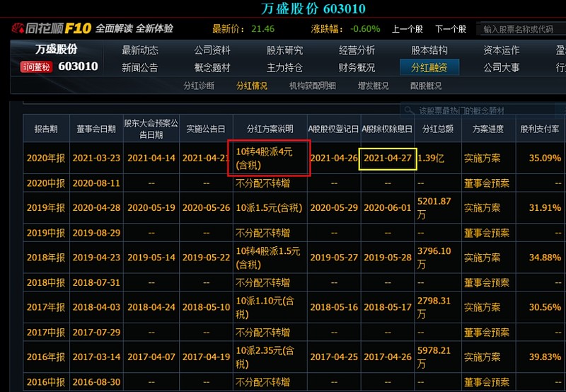Focus the stock name or code input
Screen dimensions: 566x392
coord(521,29)
